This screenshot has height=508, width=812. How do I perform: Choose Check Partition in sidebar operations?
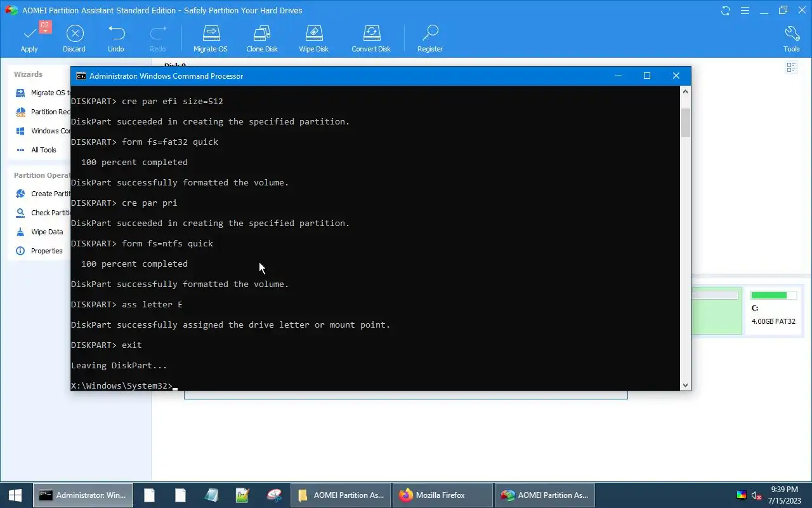(x=42, y=213)
